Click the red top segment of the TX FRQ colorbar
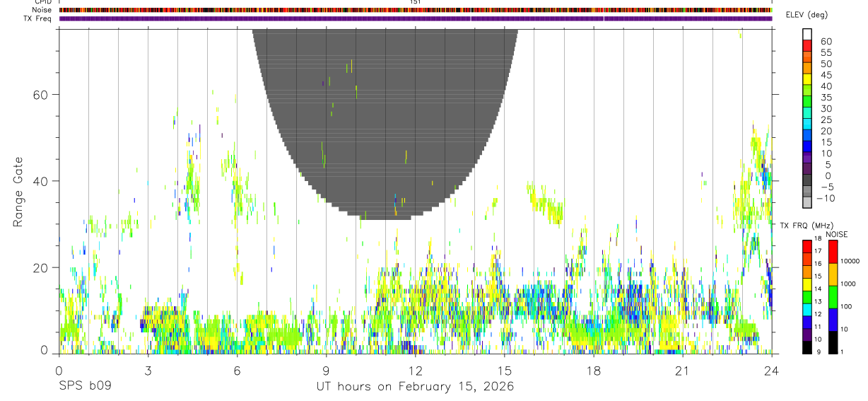The width and height of the screenshot is (868, 401). tap(807, 246)
